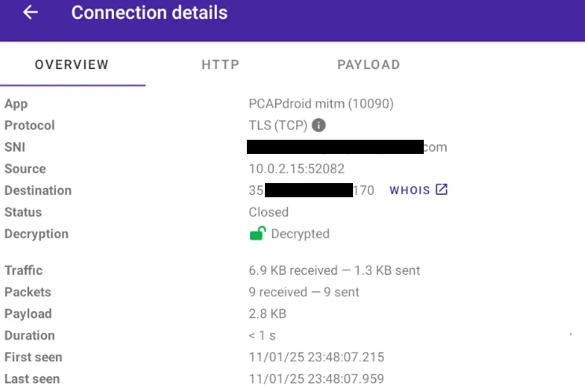Click the Closed status value
585x392 pixels.
click(269, 212)
